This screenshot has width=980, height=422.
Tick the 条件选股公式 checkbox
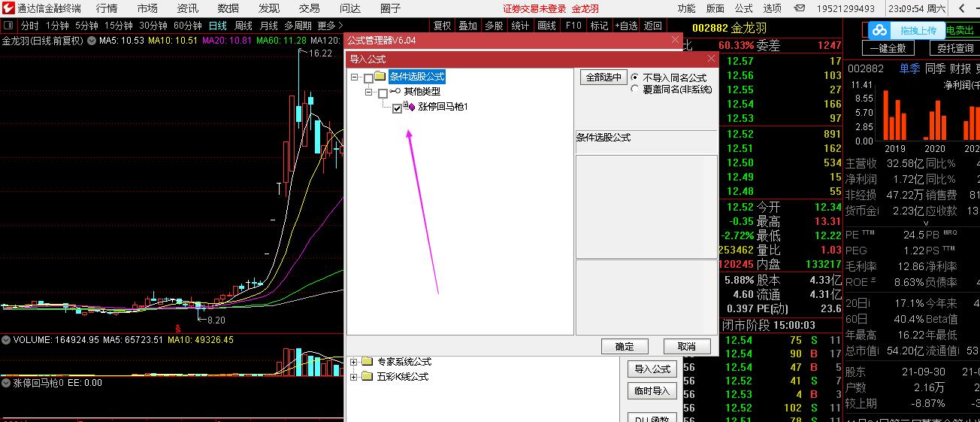point(368,77)
